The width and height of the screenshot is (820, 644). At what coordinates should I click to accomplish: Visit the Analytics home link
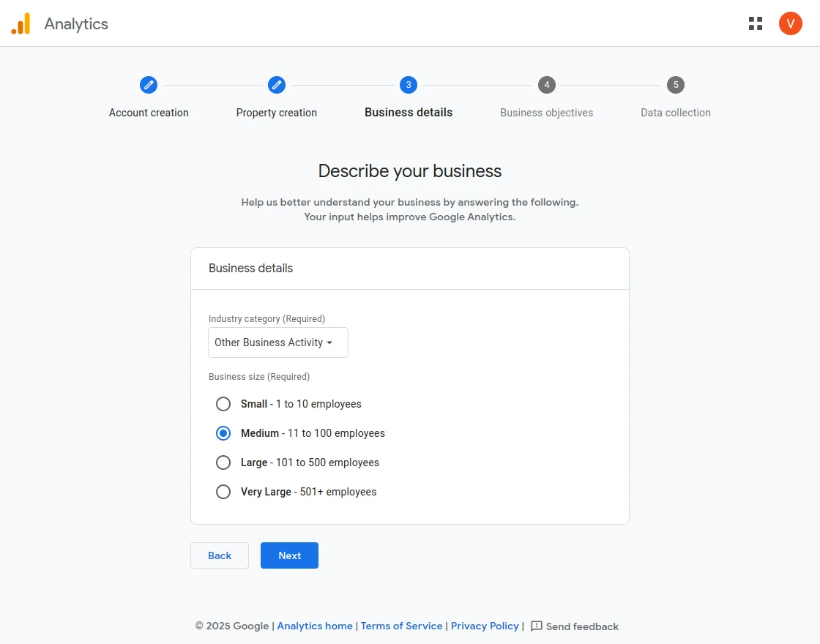click(x=315, y=626)
